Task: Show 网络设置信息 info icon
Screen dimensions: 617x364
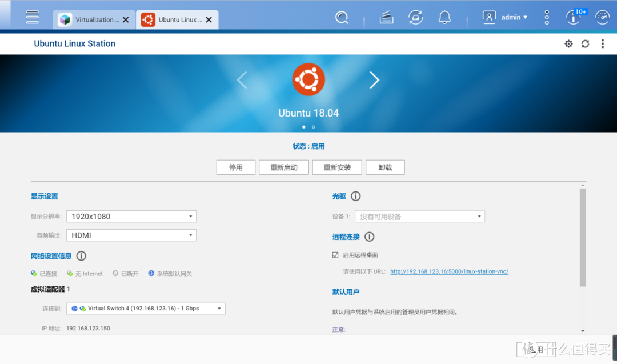Action: (x=81, y=256)
